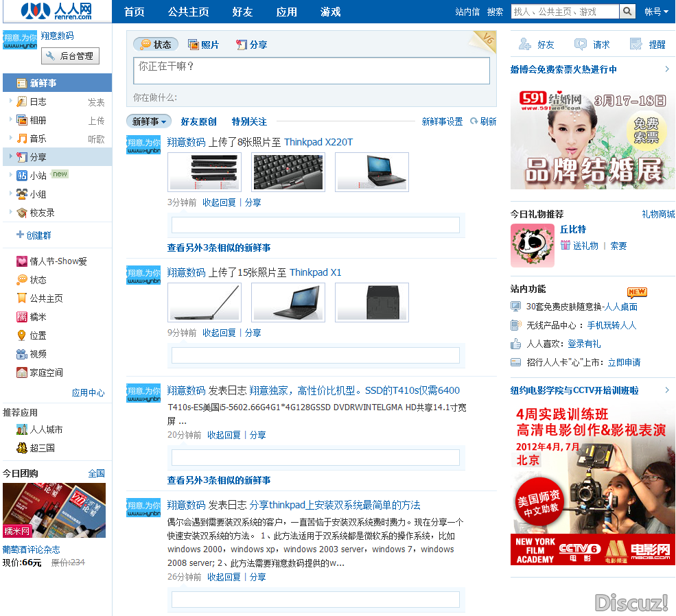Select the 分享 share icon in the sidebar
This screenshot has width=676, height=616.
[21, 157]
